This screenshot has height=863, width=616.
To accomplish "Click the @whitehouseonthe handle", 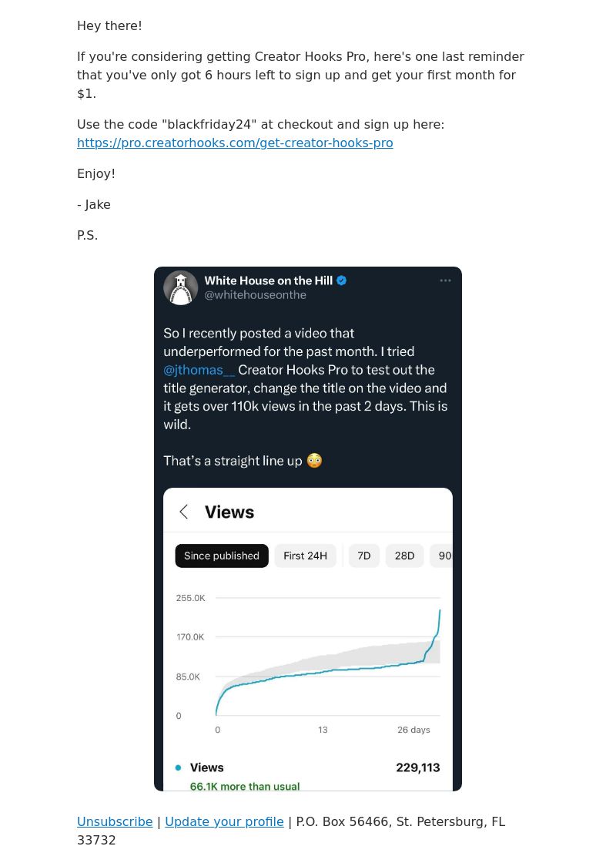I will coord(255,295).
